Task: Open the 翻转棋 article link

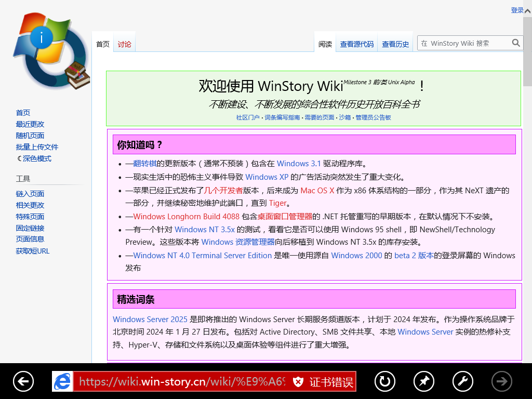Action: click(145, 164)
